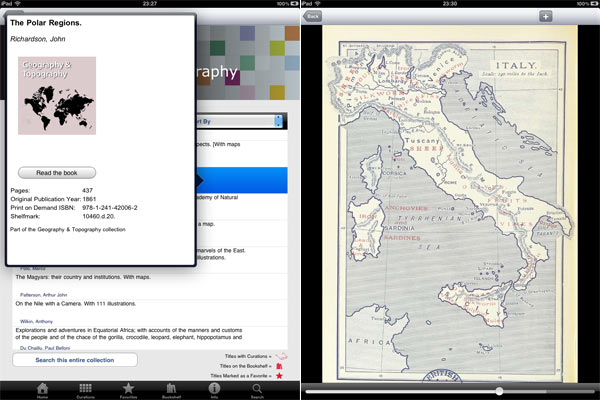Click the blue highlighted list row
The height and width of the screenshot is (400, 600).
pyautogui.click(x=242, y=180)
